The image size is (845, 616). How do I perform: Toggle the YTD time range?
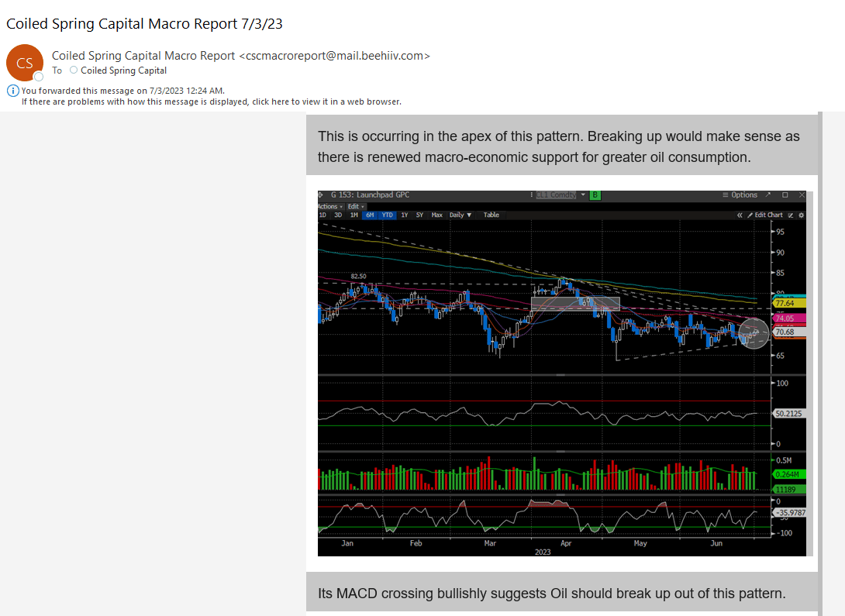coord(388,215)
